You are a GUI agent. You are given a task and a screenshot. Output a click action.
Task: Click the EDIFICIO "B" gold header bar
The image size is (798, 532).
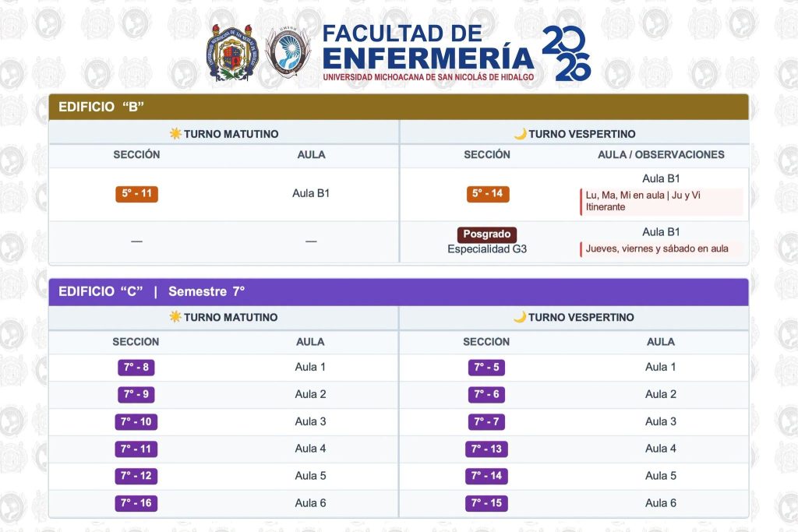coord(398,107)
